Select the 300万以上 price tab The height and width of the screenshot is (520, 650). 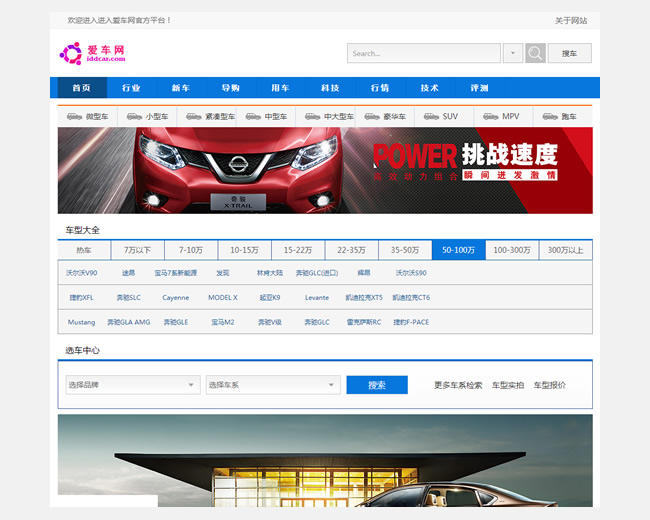[x=565, y=250]
